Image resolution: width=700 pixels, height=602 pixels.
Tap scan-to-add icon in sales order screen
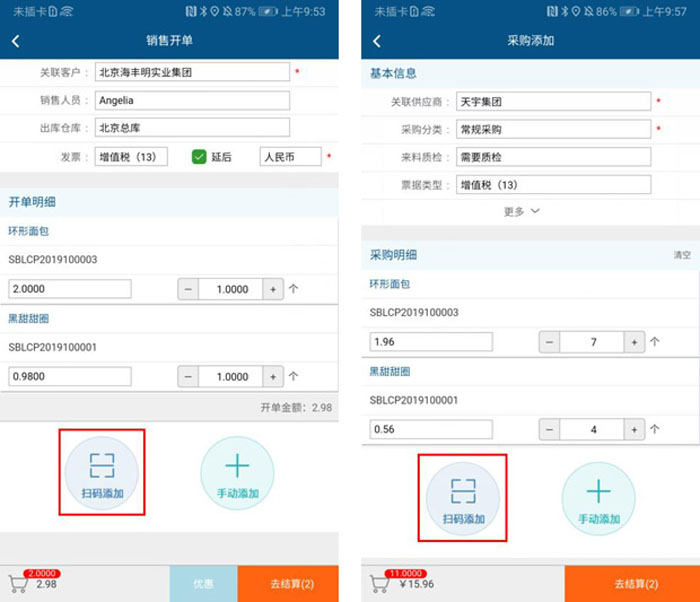point(101,465)
